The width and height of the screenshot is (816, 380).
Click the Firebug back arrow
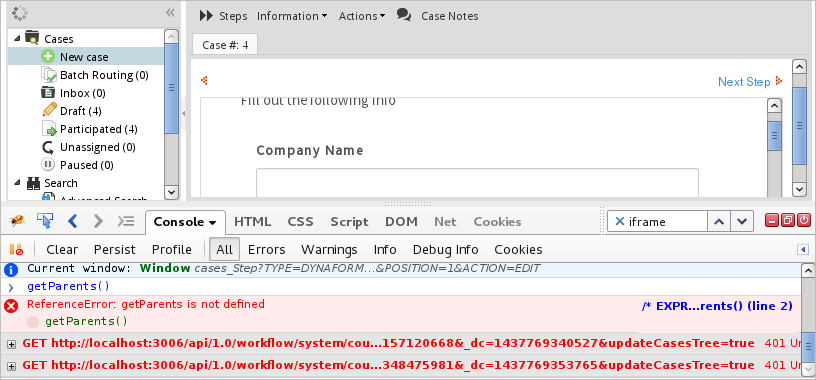(73, 221)
